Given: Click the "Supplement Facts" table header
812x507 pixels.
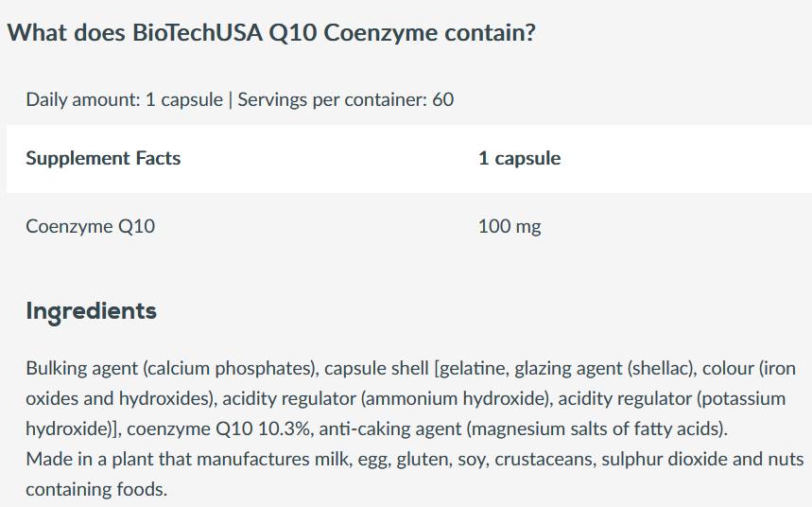Looking at the screenshot, I should (x=103, y=158).
